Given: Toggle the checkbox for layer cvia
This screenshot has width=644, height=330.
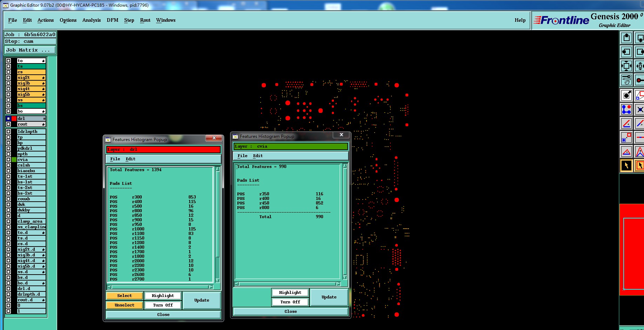Looking at the screenshot, I should tap(8, 160).
